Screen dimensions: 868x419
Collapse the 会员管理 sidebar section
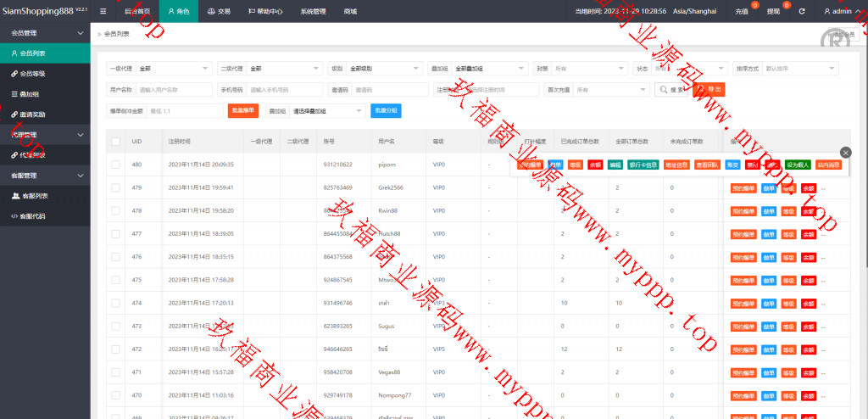pyautogui.click(x=45, y=33)
